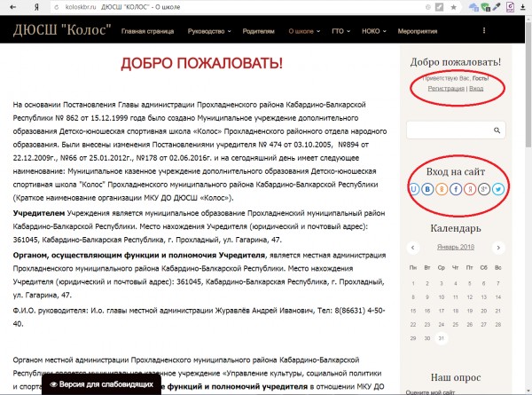Sign in with the Google Plus icon

[484, 189]
